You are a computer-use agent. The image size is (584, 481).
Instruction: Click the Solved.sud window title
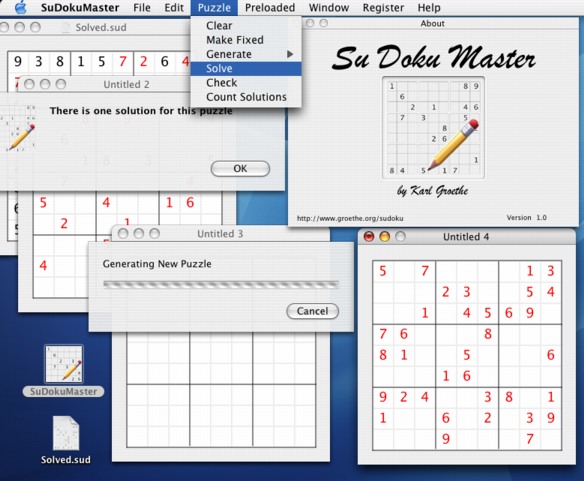tap(101, 28)
